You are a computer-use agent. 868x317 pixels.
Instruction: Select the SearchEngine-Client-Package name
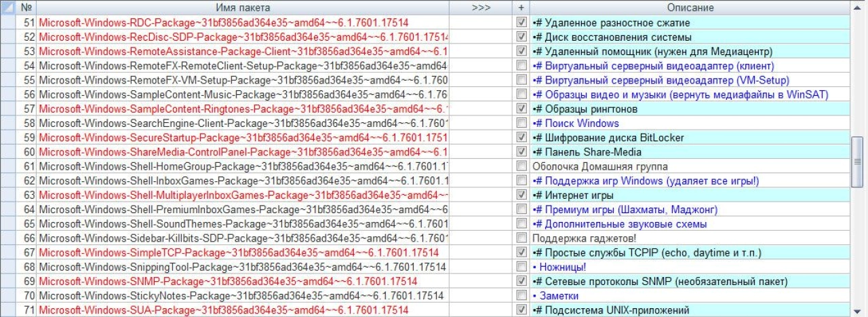point(243,123)
